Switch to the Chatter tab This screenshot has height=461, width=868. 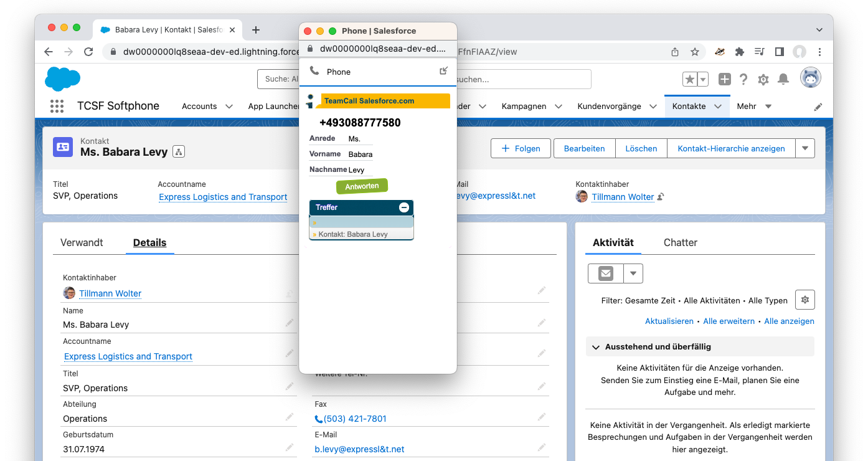[x=680, y=242]
